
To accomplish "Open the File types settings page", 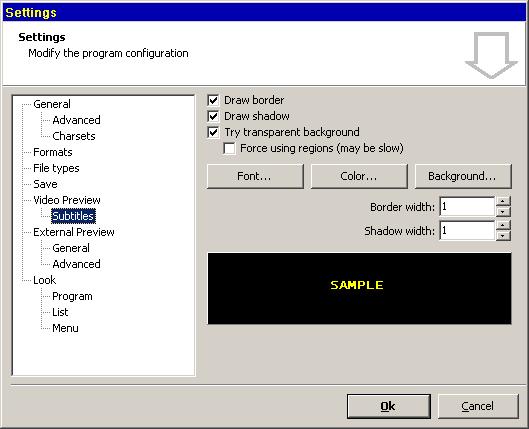I will coord(56,168).
